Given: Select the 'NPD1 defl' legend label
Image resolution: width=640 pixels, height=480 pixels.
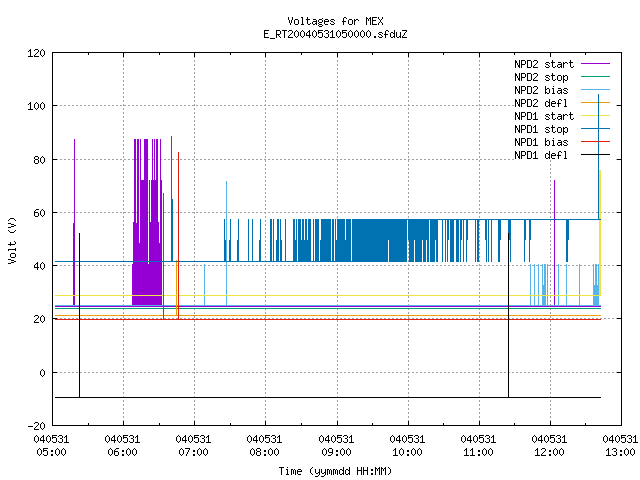Looking at the screenshot, I should coord(541,156).
